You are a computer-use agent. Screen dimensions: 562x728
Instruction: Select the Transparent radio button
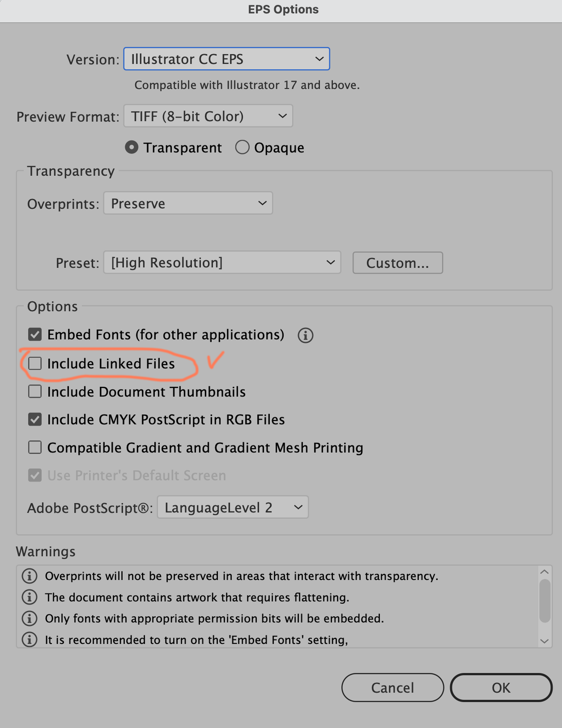(132, 147)
